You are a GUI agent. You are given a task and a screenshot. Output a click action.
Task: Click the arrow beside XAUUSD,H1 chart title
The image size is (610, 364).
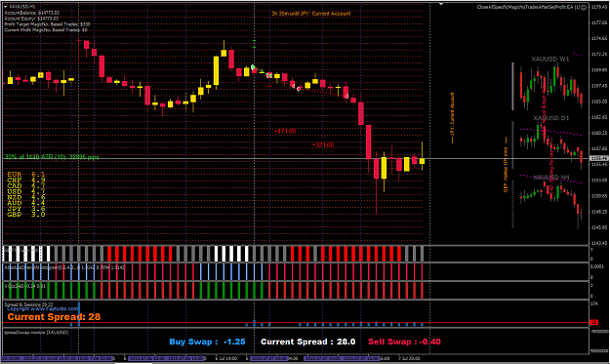(x=6, y=7)
